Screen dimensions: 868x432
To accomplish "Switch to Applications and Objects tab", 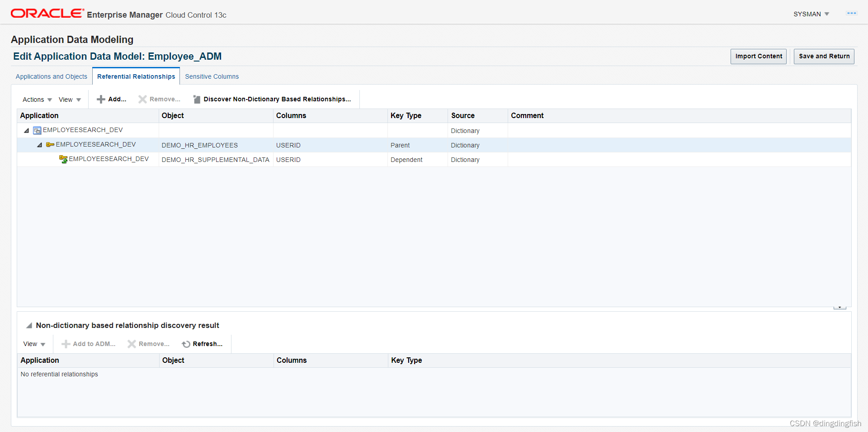I will (x=52, y=76).
